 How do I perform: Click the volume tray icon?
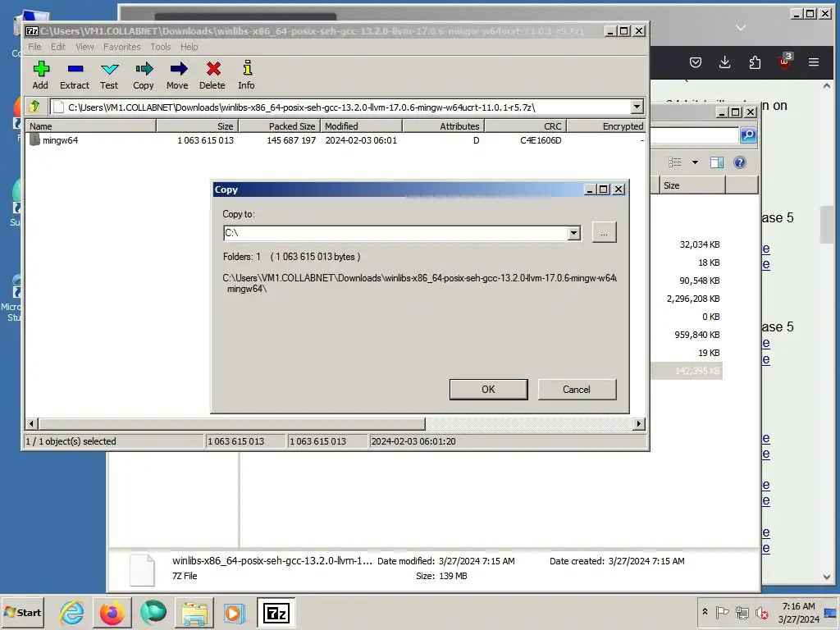click(761, 612)
